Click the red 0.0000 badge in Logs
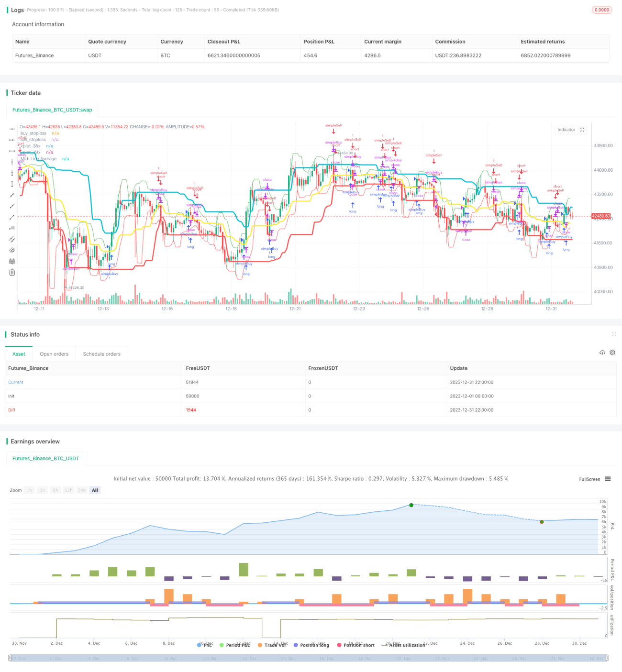This screenshot has width=622, height=672. click(602, 10)
